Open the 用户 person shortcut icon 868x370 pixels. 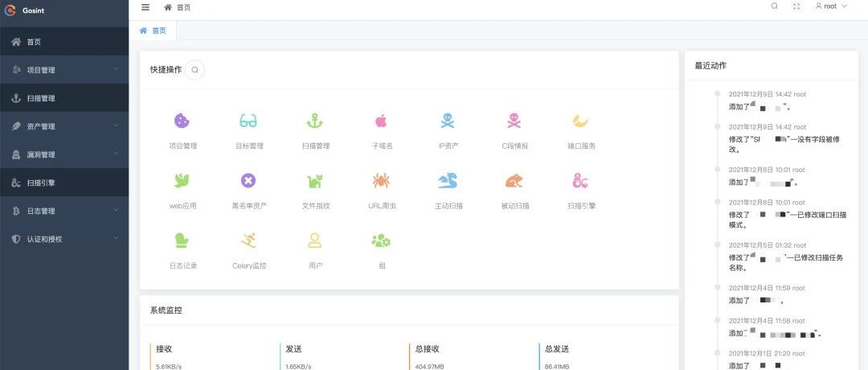coord(315,240)
